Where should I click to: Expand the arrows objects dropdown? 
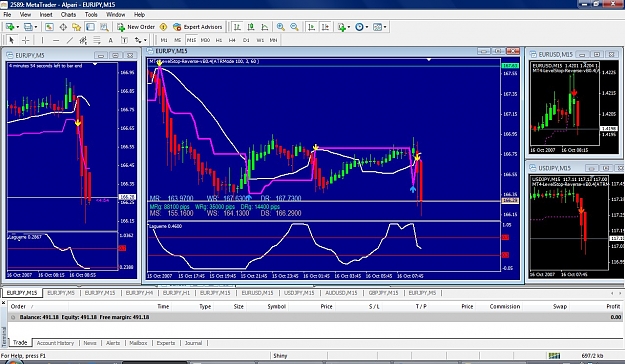coord(145,40)
